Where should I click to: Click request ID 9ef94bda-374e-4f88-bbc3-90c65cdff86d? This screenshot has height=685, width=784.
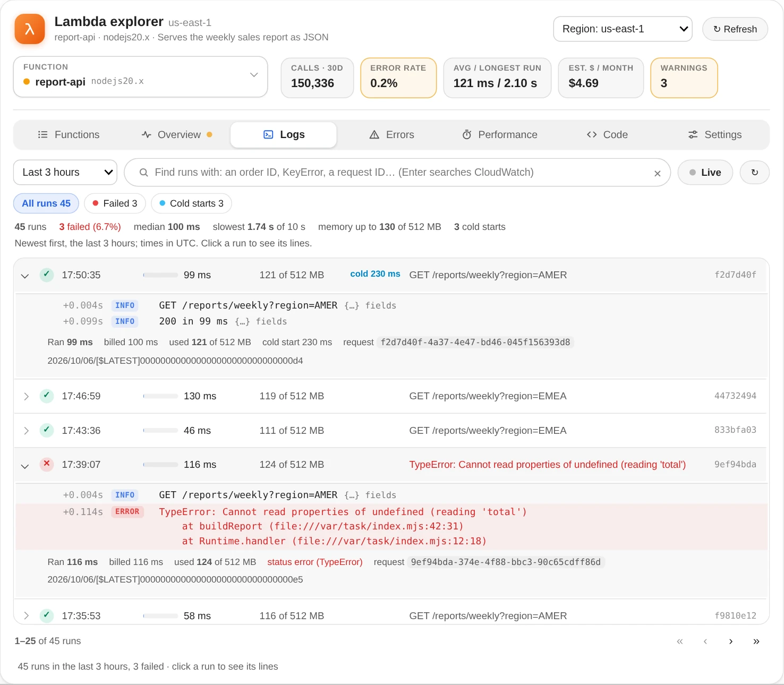pyautogui.click(x=506, y=562)
